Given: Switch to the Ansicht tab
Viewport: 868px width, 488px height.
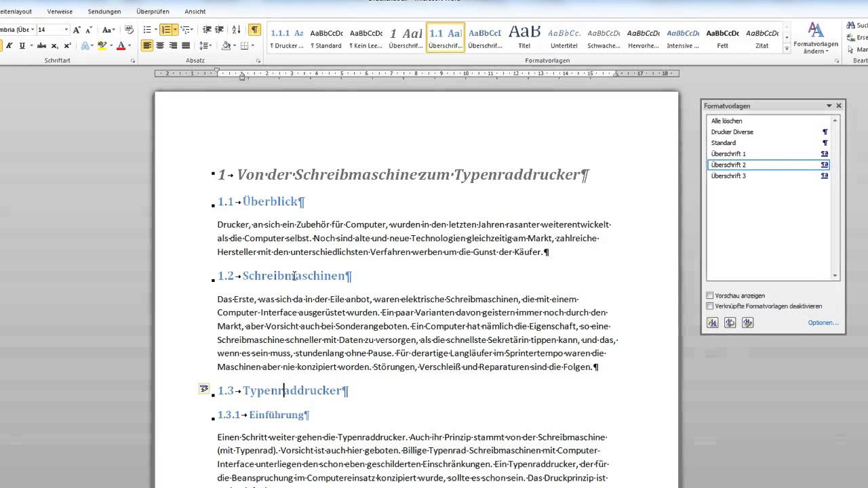Looking at the screenshot, I should (195, 12).
